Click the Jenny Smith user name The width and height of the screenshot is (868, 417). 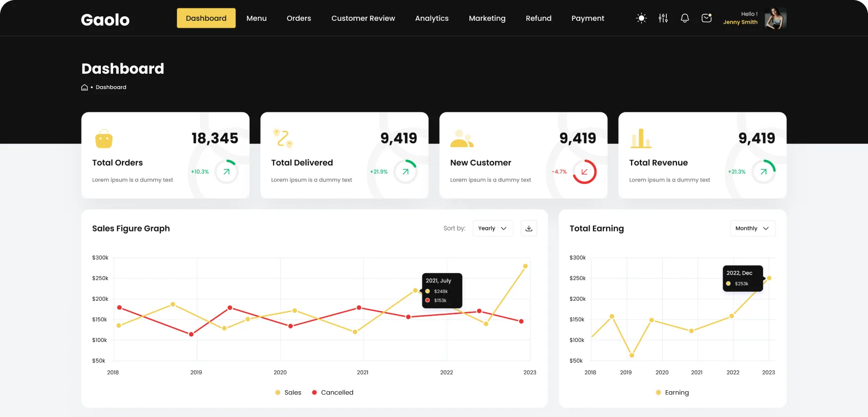[740, 22]
